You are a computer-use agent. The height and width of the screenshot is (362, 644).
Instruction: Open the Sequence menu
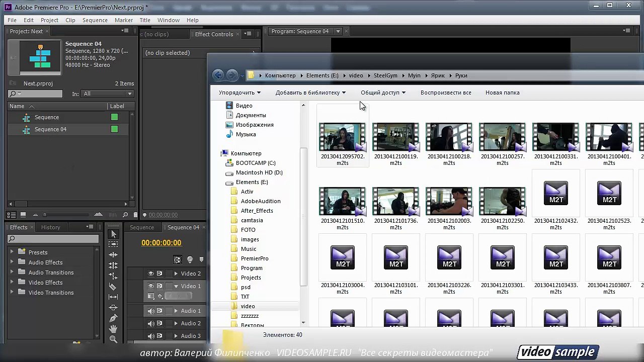pyautogui.click(x=95, y=20)
